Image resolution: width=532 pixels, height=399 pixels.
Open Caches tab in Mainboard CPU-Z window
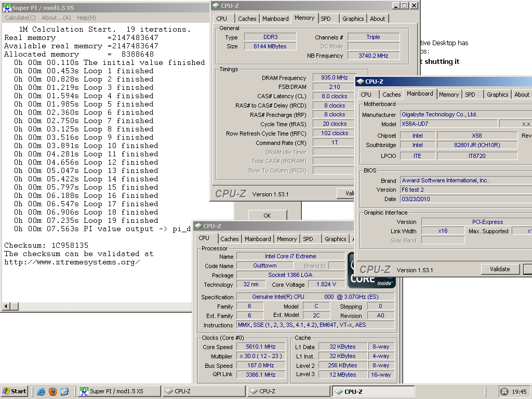(392, 95)
